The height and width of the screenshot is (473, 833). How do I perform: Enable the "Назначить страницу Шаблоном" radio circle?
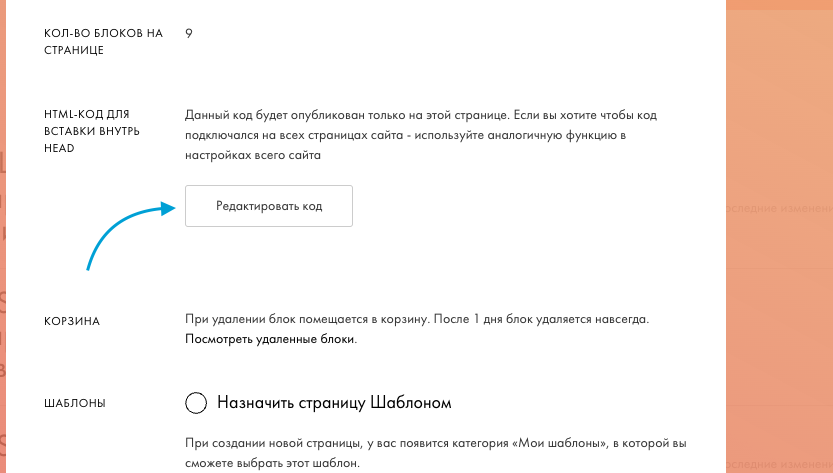[x=196, y=403]
